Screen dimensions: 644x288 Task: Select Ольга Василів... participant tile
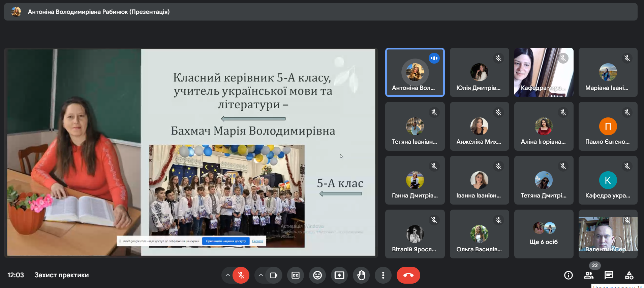pyautogui.click(x=479, y=234)
